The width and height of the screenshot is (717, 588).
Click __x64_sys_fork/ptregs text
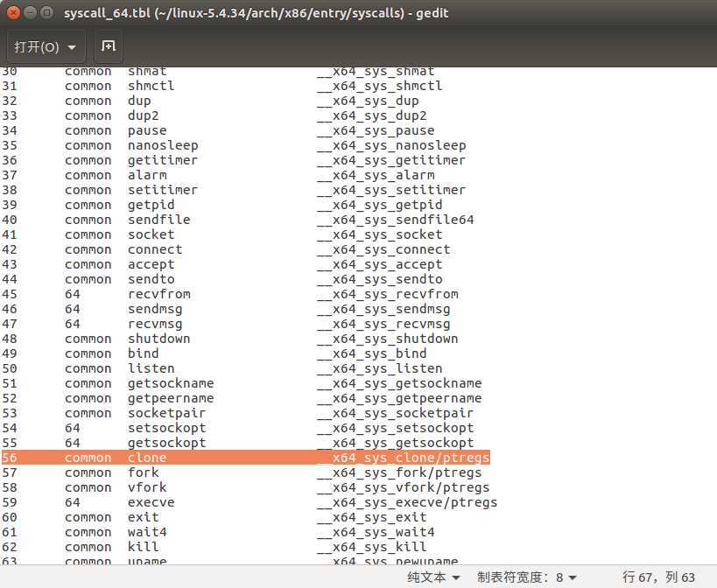[x=399, y=472]
